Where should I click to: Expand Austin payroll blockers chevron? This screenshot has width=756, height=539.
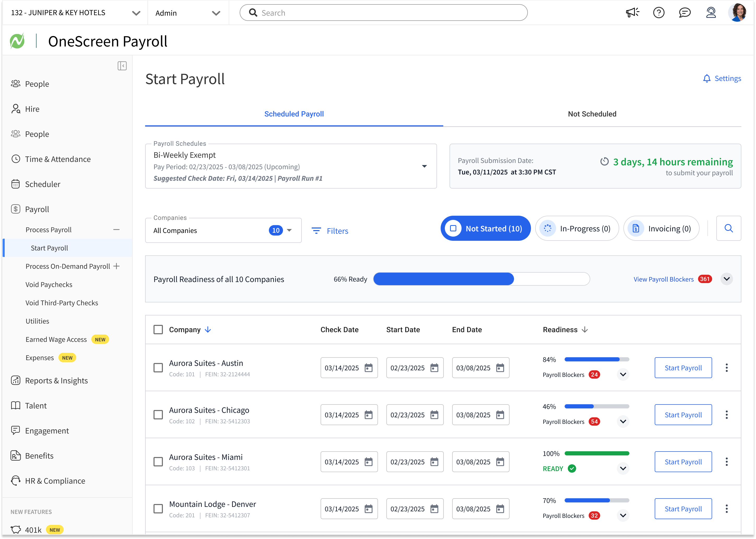pos(623,375)
